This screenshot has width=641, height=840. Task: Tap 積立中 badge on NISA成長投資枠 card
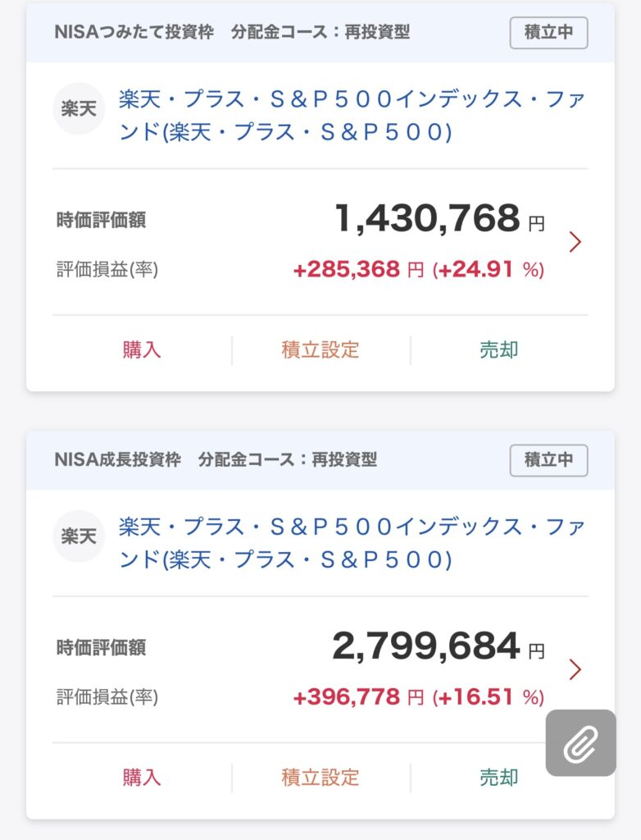pyautogui.click(x=548, y=460)
